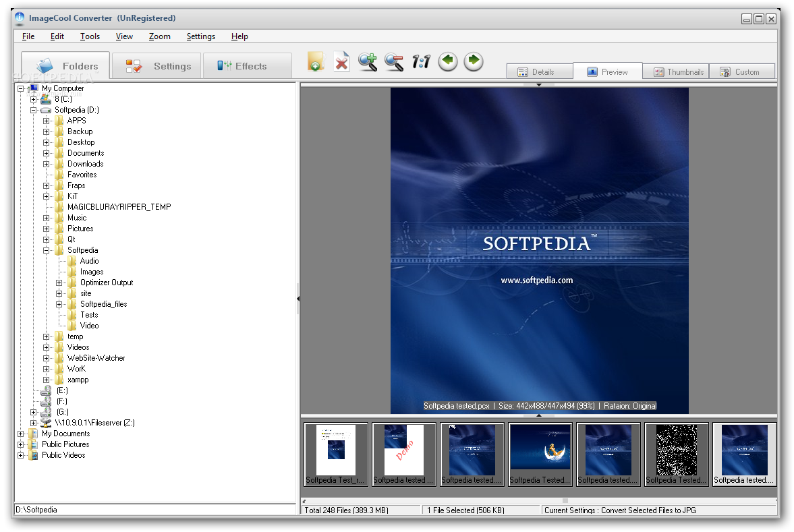Expand the Public Pictures node
The width and height of the screenshot is (794, 532).
pyautogui.click(x=21, y=444)
